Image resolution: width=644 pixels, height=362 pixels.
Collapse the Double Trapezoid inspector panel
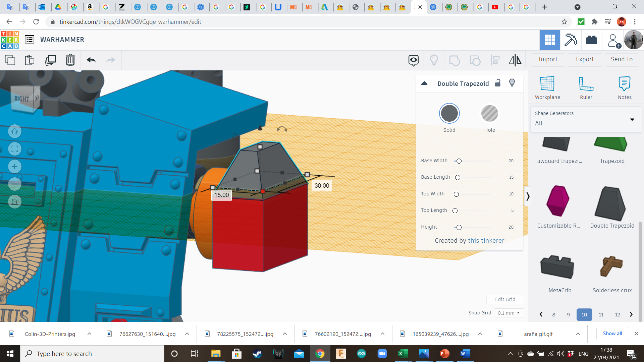(424, 83)
